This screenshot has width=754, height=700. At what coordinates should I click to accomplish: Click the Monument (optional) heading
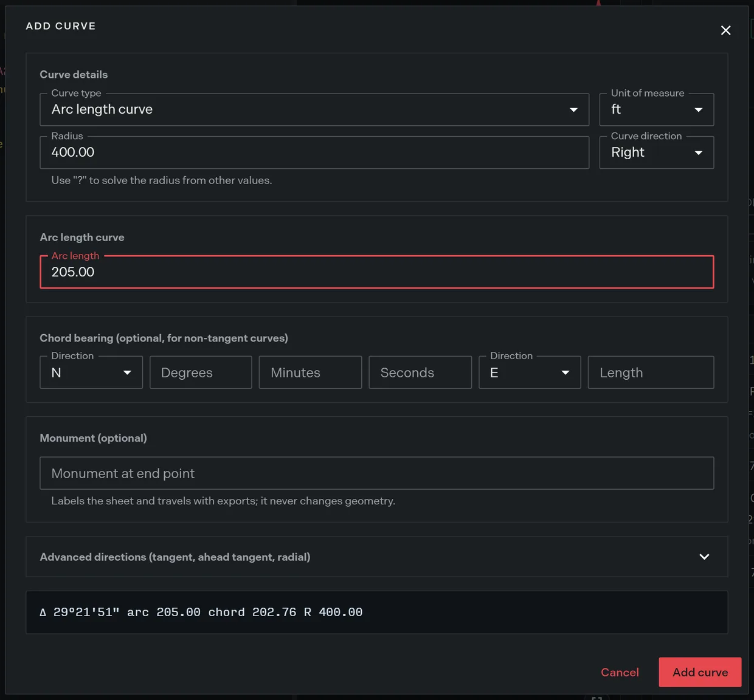[x=93, y=438]
